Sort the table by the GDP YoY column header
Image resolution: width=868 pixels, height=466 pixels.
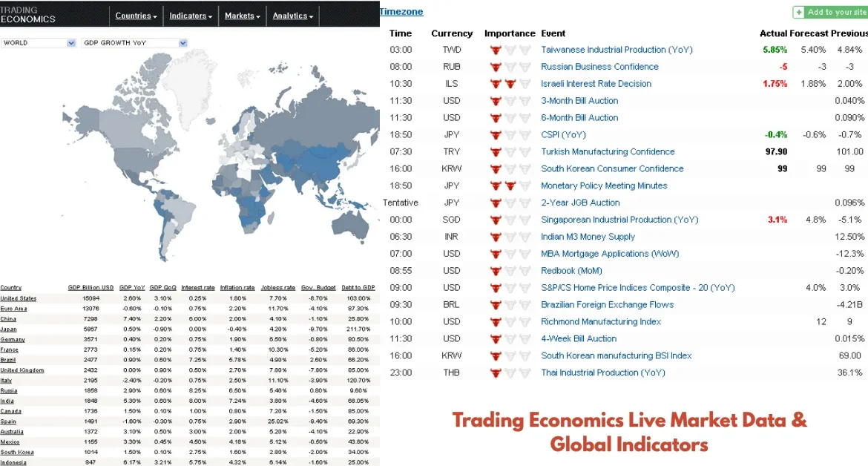click(131, 288)
